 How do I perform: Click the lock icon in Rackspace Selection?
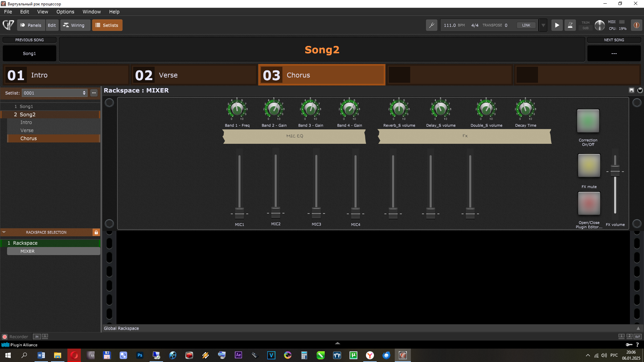click(96, 232)
